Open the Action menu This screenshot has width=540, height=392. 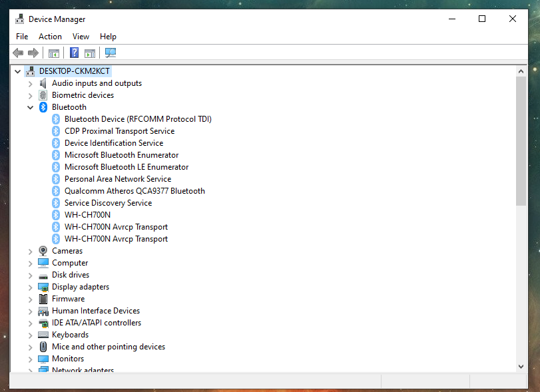[51, 37]
